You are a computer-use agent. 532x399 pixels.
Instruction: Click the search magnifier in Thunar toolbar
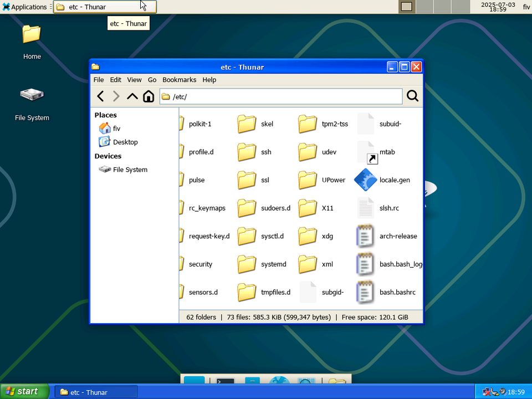412,96
